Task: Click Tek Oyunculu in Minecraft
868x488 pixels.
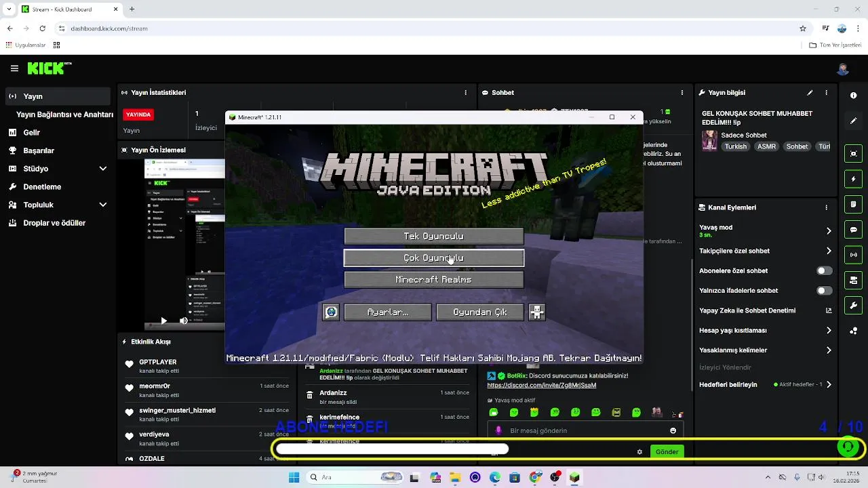Action: 434,236
